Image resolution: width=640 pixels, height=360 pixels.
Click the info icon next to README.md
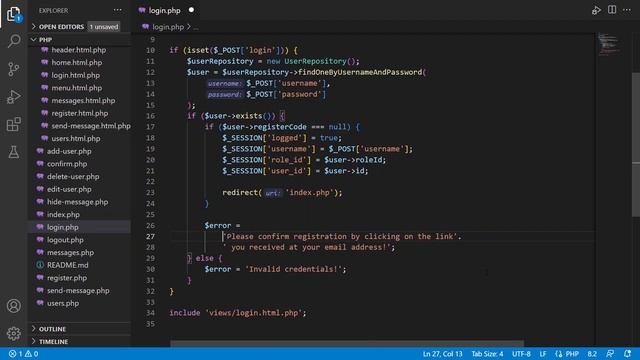pos(40,265)
